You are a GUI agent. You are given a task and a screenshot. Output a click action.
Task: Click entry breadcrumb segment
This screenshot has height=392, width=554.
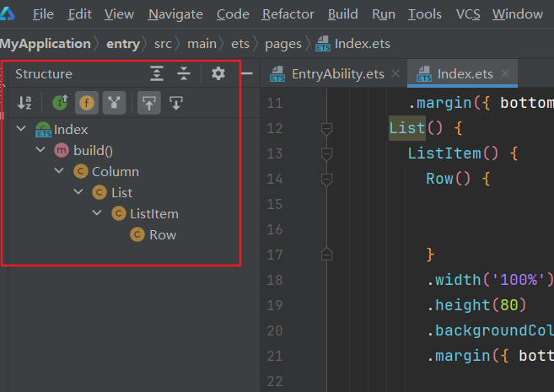coord(123,44)
